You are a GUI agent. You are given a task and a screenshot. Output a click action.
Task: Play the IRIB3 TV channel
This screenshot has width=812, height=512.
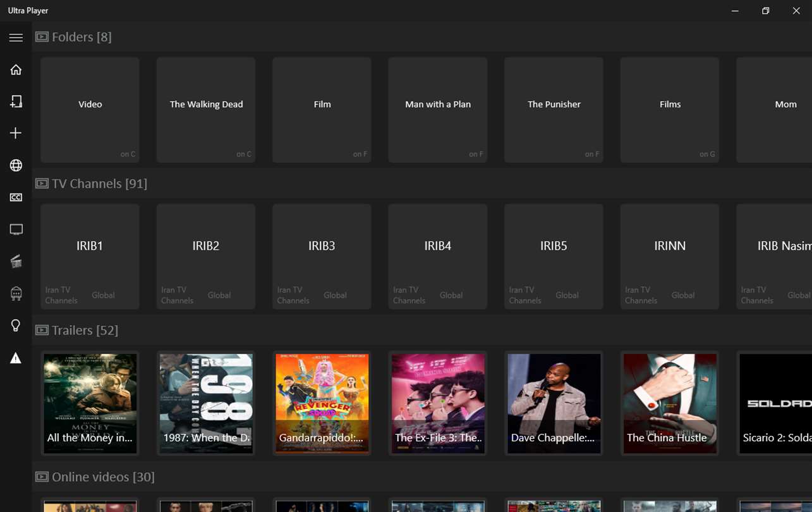322,257
